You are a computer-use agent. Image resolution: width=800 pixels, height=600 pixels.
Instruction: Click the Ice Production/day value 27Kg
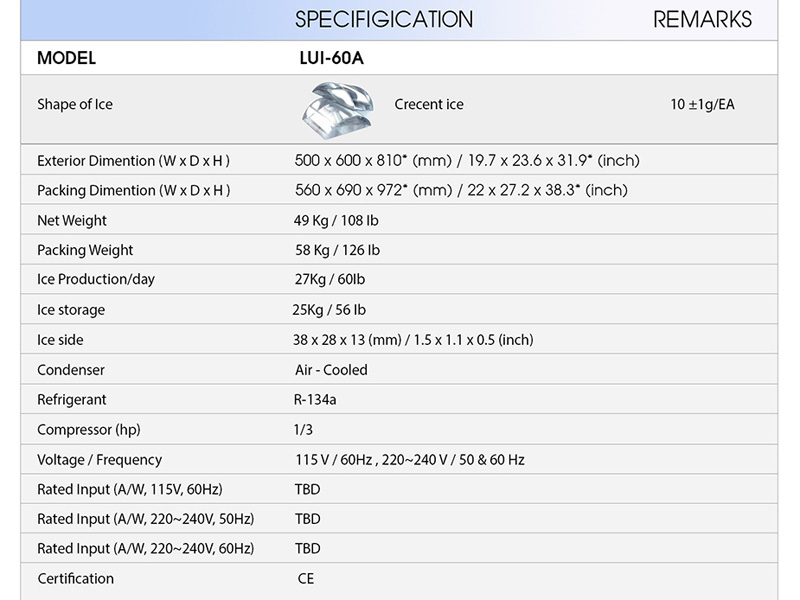330,279
